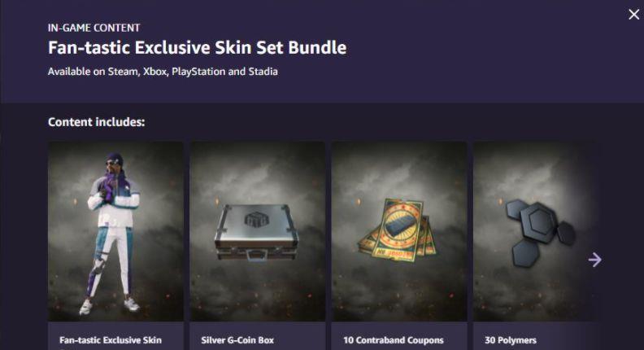Click the stacked Contraband Coupon tickets image
The image size is (644, 350).
(397, 230)
